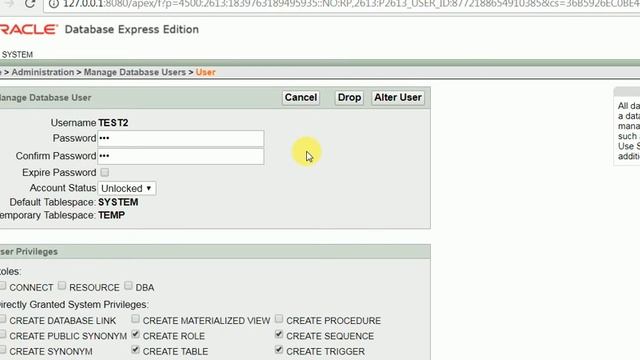Click the Manage Database User panel heading
The image size is (640, 360).
(46, 98)
